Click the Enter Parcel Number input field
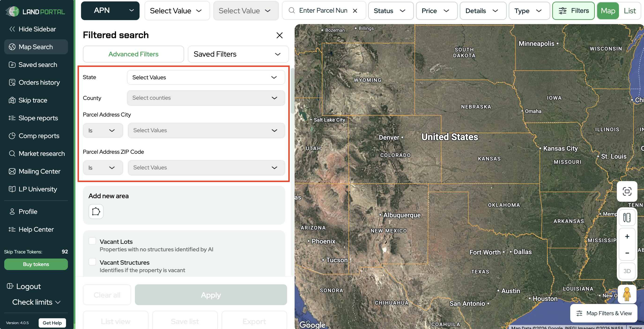Image resolution: width=644 pixels, height=329 pixels. [322, 11]
